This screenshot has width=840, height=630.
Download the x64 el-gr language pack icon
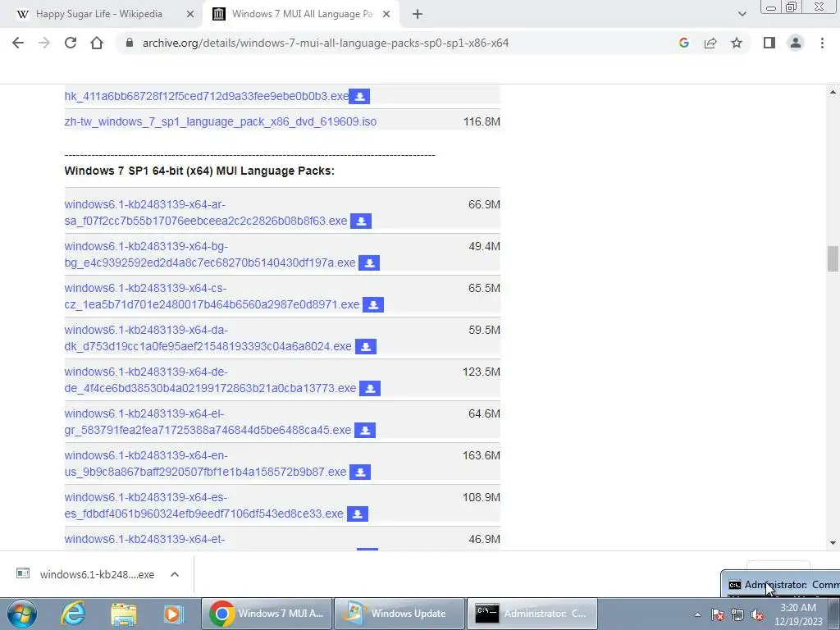(365, 430)
